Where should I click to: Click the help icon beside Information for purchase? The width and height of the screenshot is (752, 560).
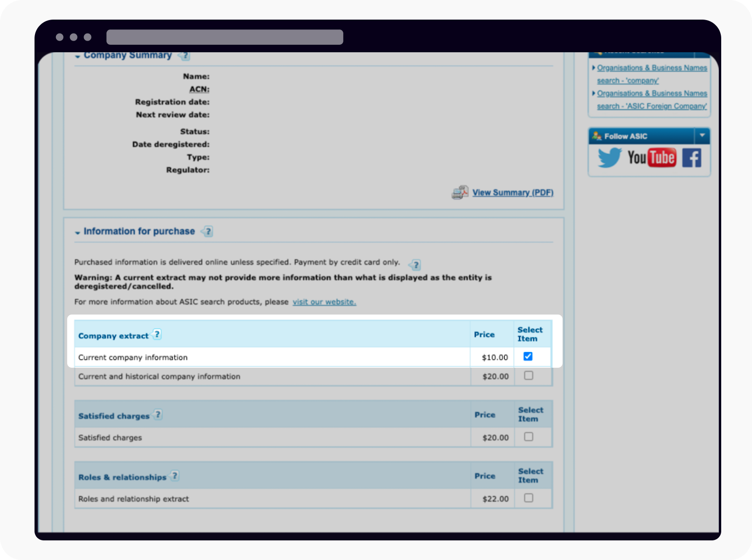click(208, 231)
